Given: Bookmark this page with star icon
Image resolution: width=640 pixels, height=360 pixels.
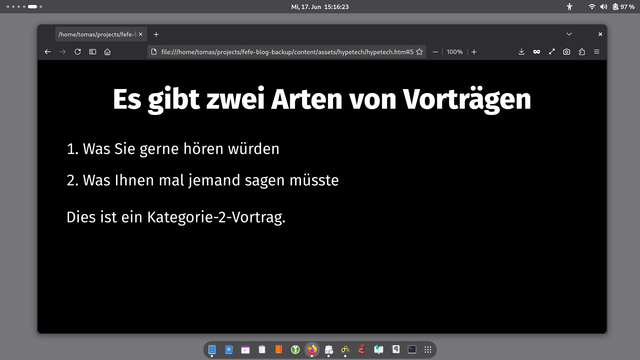Looking at the screenshot, I should point(419,52).
